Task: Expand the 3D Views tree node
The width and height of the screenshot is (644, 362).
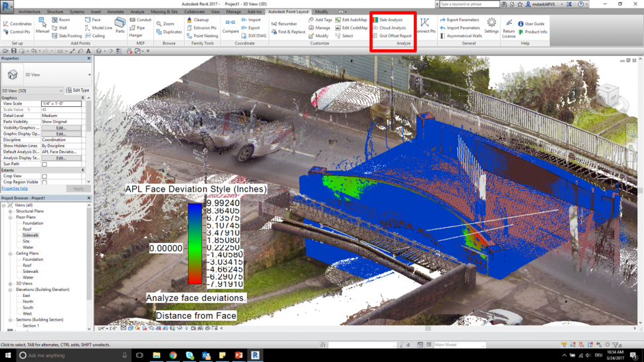Action: click(x=10, y=284)
